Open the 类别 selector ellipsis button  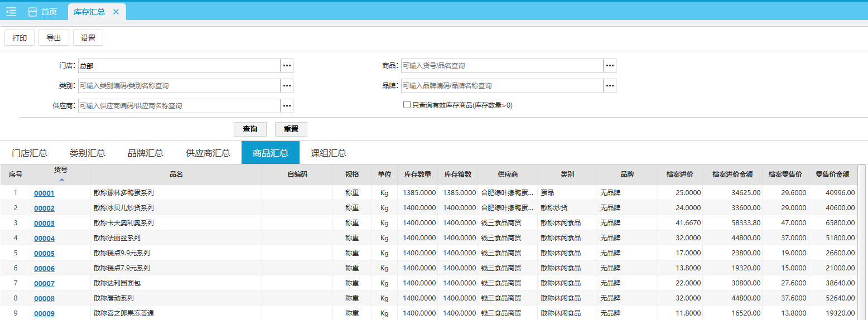coord(287,86)
